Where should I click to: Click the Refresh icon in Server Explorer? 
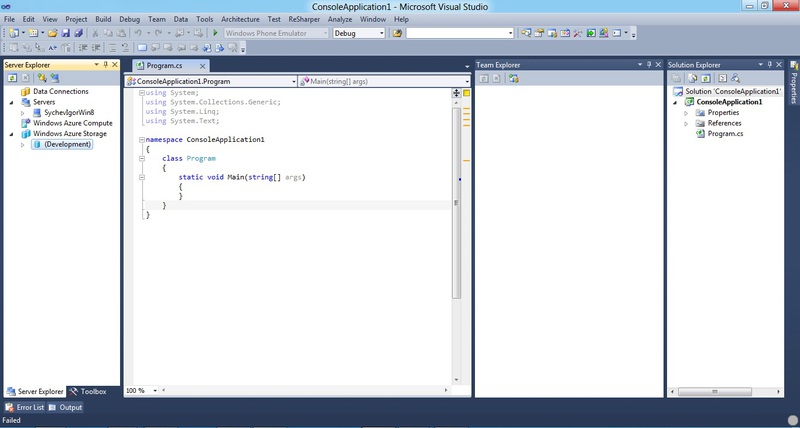[12, 78]
